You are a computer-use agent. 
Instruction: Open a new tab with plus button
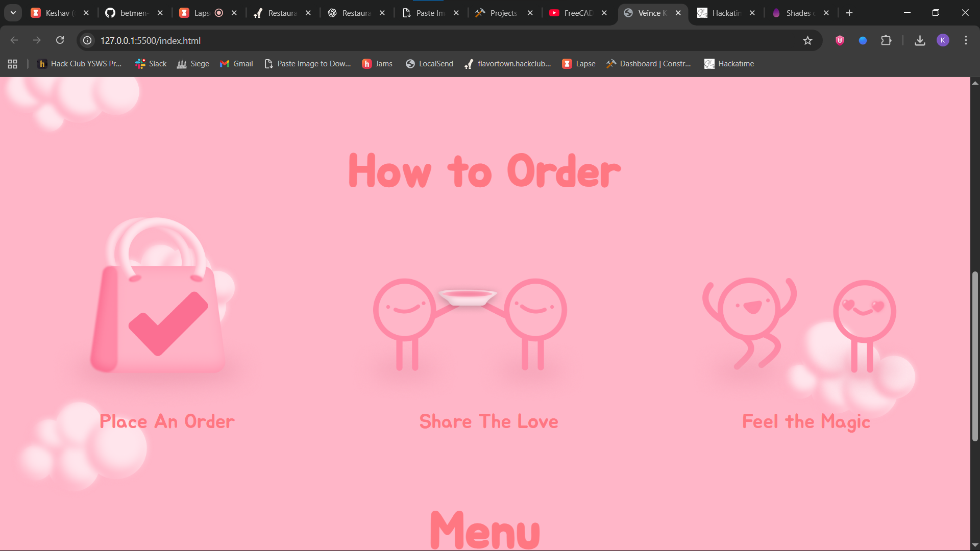(x=849, y=13)
